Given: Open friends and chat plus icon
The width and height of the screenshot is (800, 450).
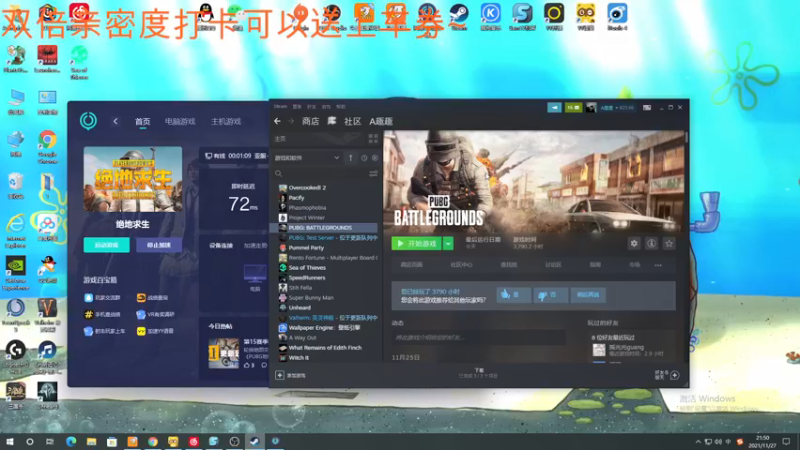Looking at the screenshot, I should (674, 376).
